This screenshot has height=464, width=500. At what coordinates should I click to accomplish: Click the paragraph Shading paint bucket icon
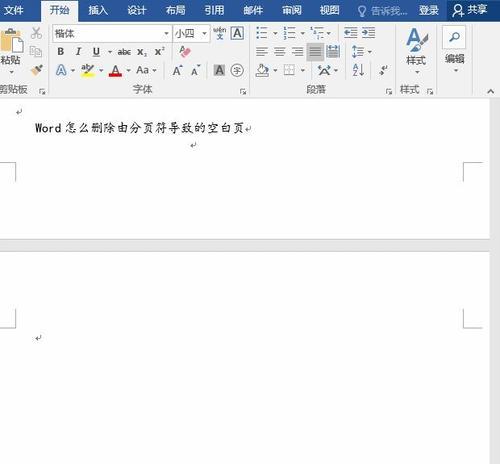(262, 70)
